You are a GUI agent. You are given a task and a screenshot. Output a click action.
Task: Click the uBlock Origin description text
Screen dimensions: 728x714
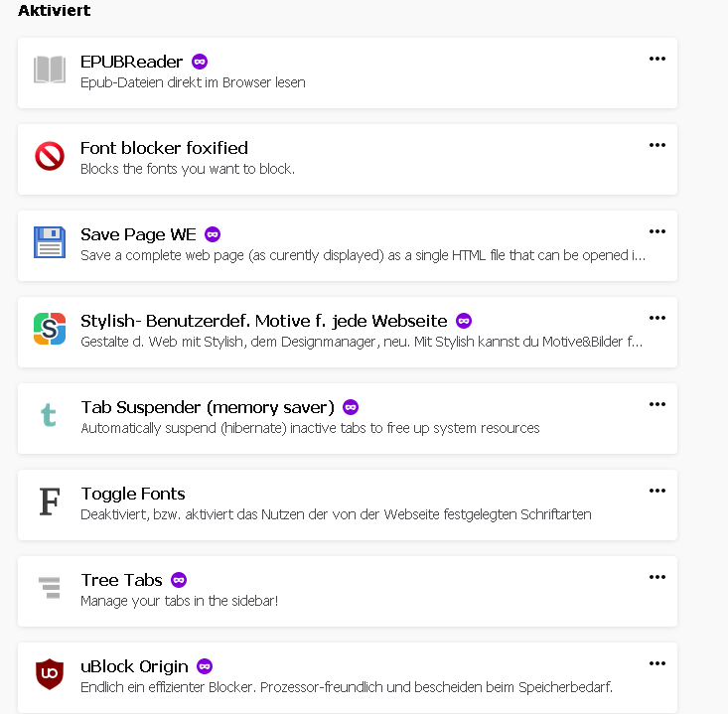coord(347,687)
